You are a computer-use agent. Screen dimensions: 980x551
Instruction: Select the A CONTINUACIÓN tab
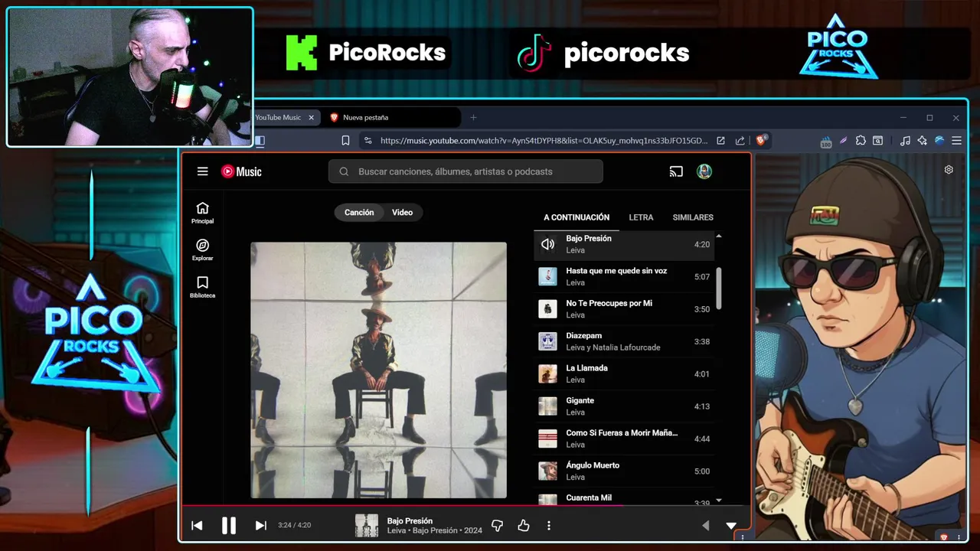pyautogui.click(x=577, y=217)
